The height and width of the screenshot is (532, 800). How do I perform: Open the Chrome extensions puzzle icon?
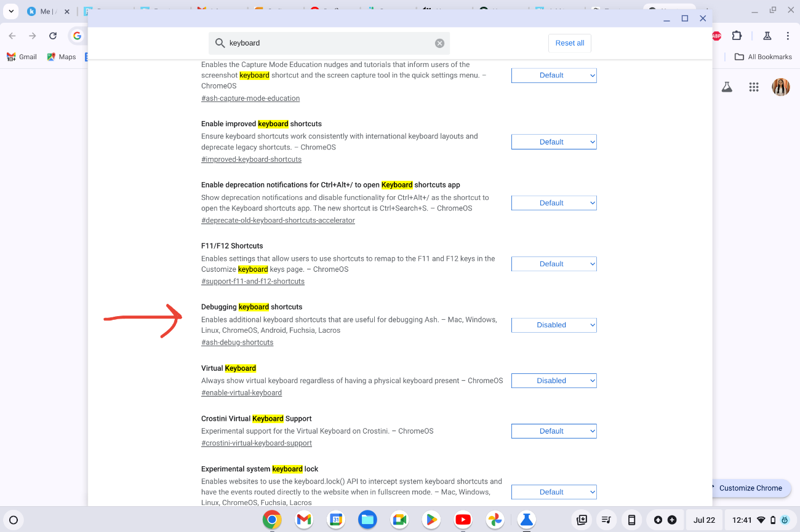tap(737, 36)
